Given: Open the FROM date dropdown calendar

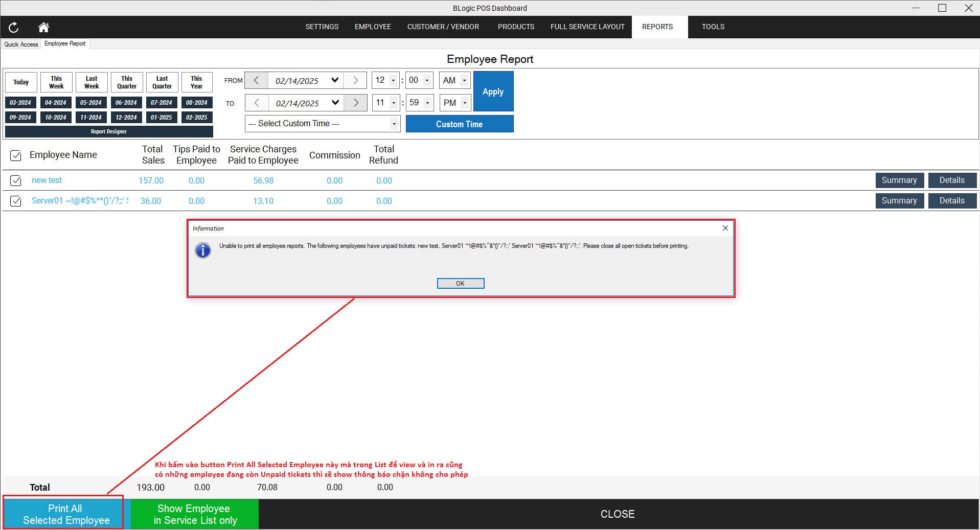Looking at the screenshot, I should [x=335, y=80].
